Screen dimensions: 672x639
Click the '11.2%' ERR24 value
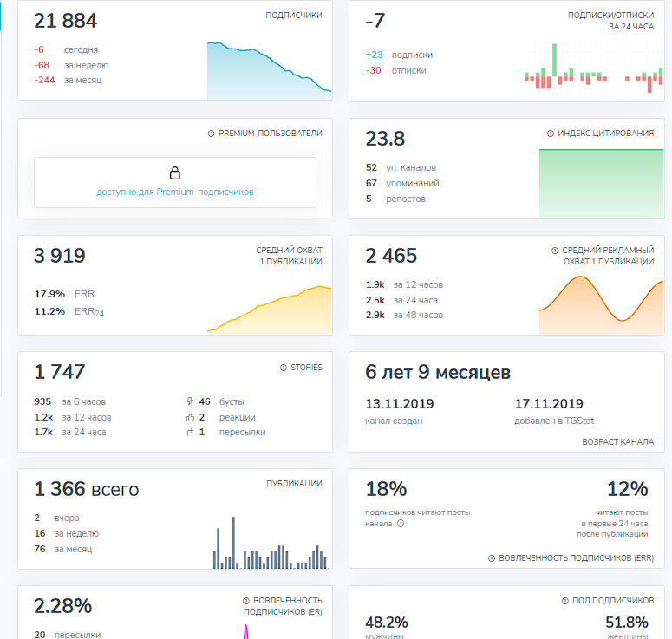[x=49, y=311]
